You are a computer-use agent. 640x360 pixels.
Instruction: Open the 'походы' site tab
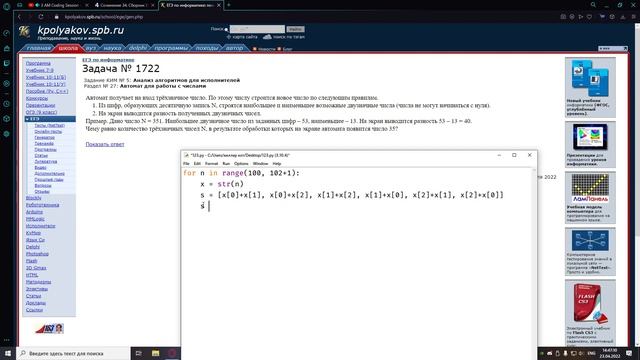(x=207, y=48)
